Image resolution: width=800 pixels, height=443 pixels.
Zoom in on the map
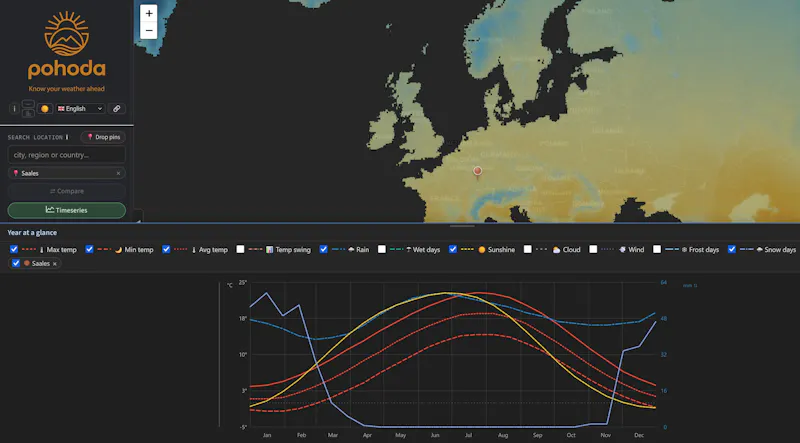coord(148,13)
